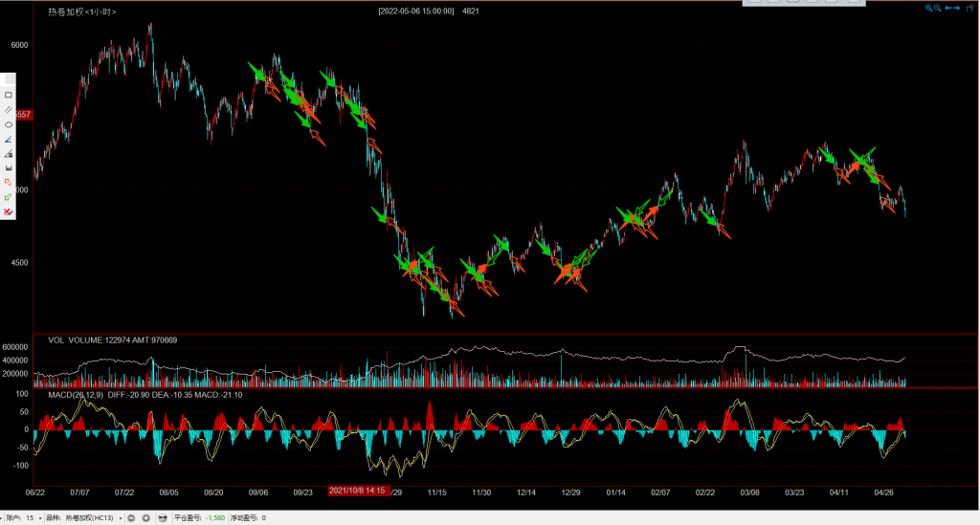980x525 pixels.
Task: Select the parallel lines drawing tool
Action: [9, 109]
